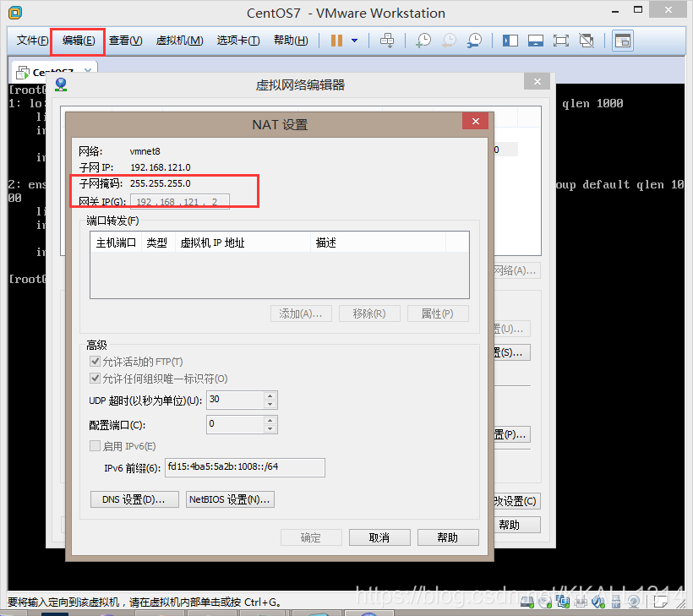Open the 查看(V) menu

click(126, 41)
